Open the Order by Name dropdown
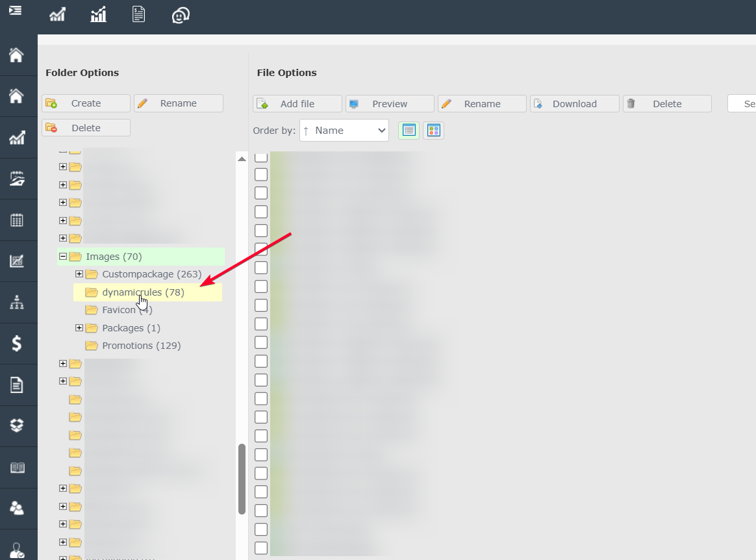 [x=344, y=131]
